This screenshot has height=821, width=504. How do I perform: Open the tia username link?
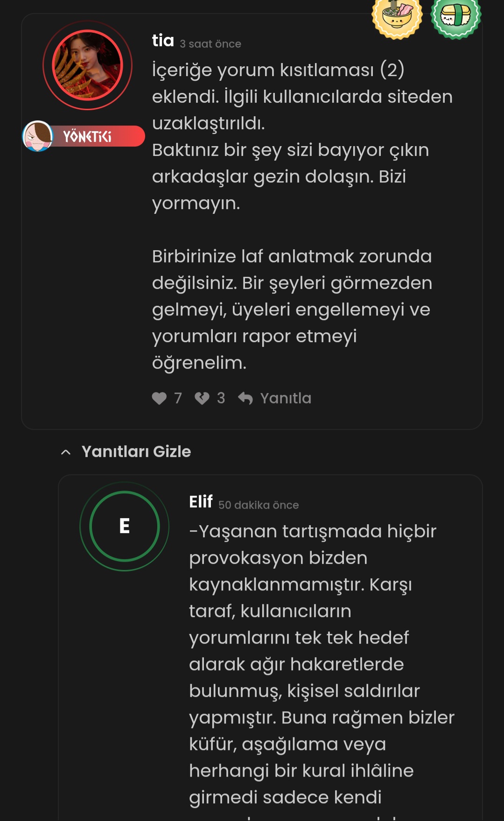pos(163,41)
